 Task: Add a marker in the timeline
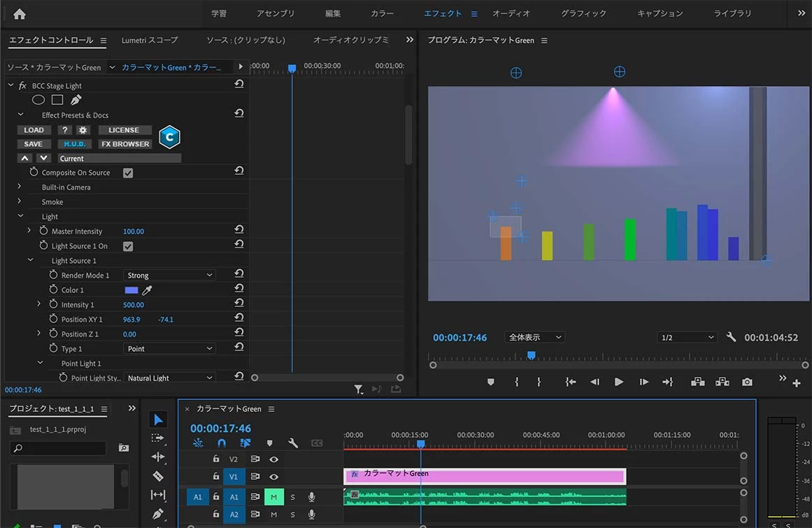[269, 443]
